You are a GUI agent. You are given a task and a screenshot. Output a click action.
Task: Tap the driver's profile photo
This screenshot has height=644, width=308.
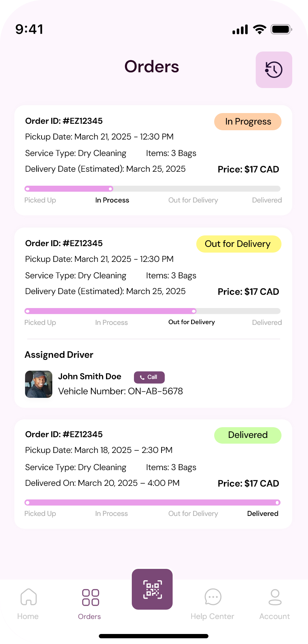tap(39, 384)
